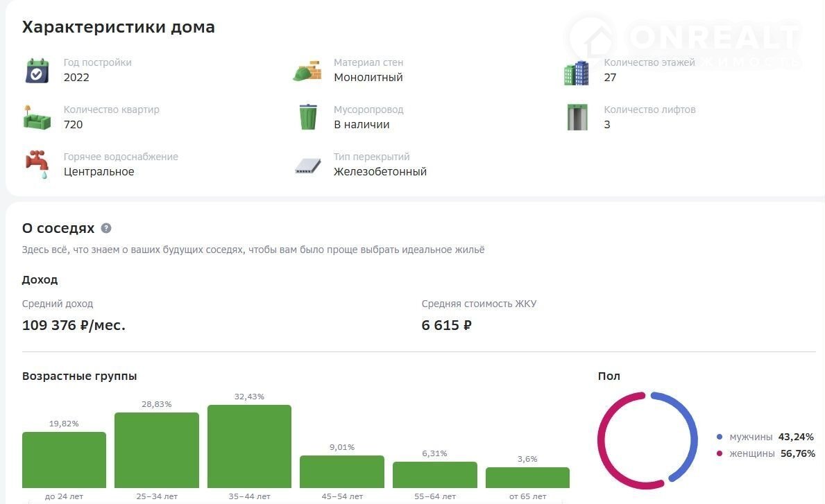825x504 pixels.
Task: Click the ONREALT logo watermark
Action: [x=683, y=40]
